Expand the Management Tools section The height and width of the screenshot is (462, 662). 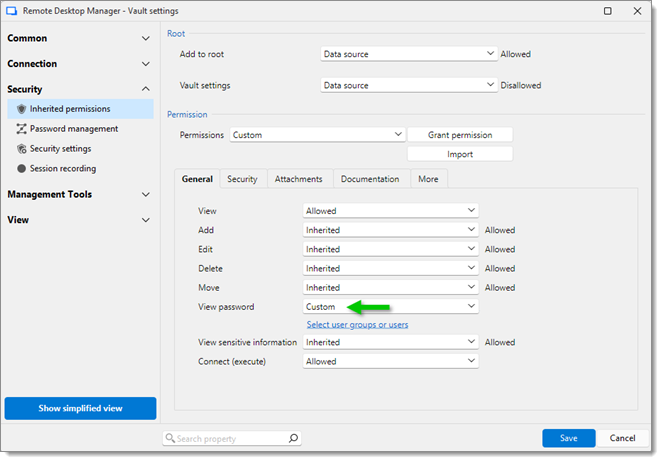coord(146,195)
